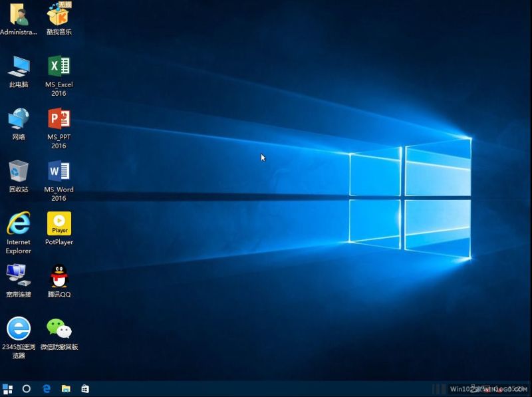Screen dimensions: 532x397
Task: Click the MS_PPT 2016 shortcut
Action: click(59, 119)
